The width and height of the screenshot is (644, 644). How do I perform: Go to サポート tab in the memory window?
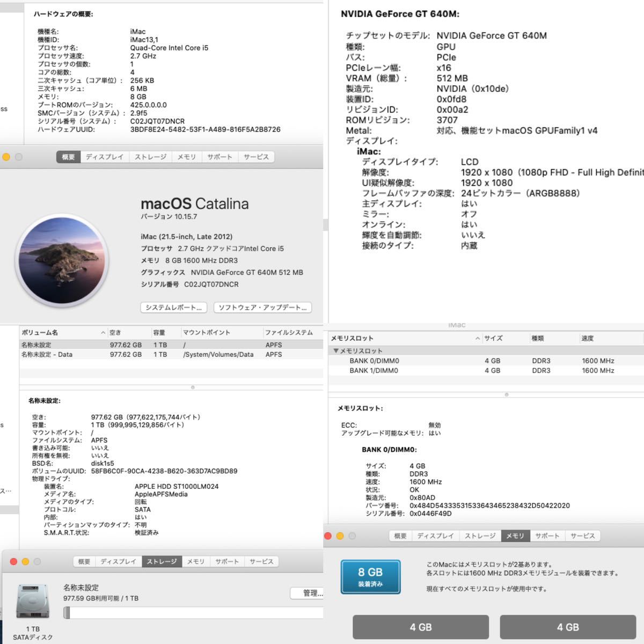coord(547,536)
